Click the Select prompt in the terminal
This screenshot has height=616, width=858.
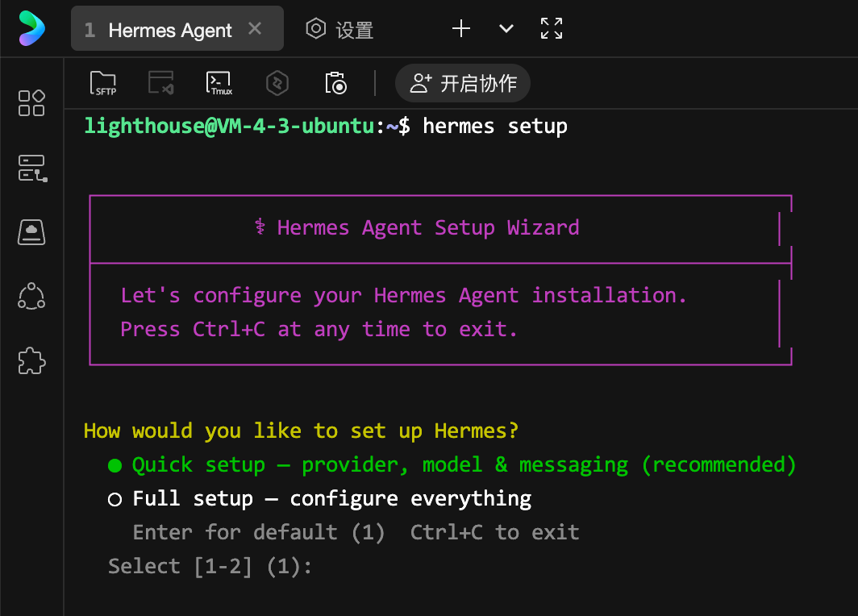210,565
